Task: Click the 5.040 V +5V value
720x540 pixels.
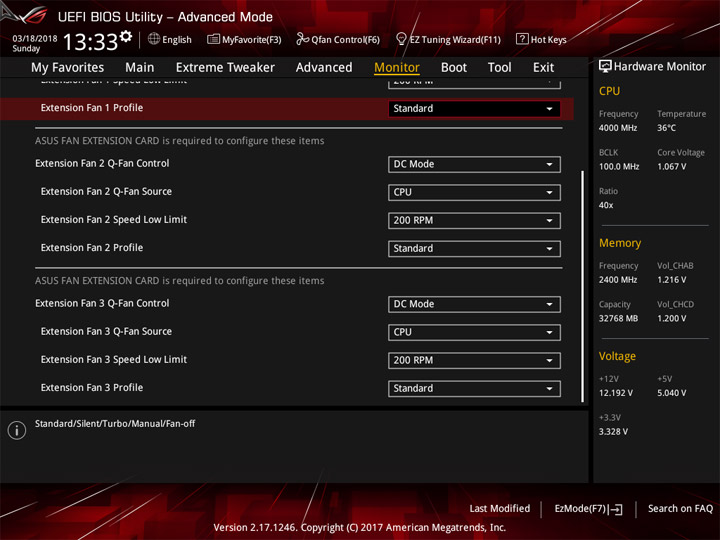Action: (672, 393)
